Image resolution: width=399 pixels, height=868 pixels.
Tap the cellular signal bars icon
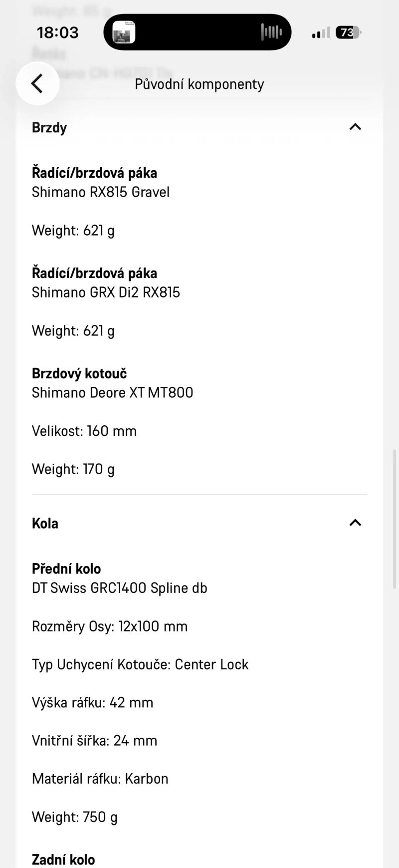(x=321, y=33)
